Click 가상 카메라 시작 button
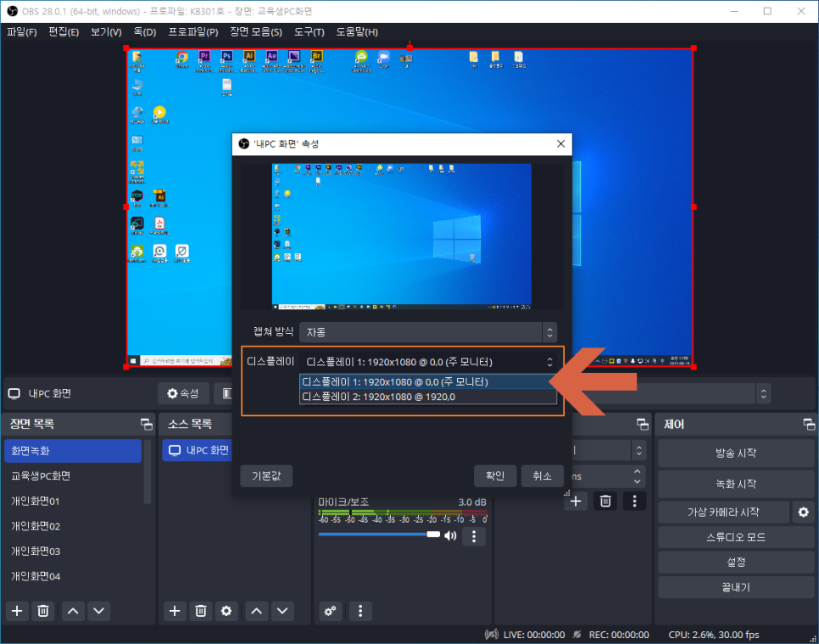Image resolution: width=819 pixels, height=644 pixels. point(723,513)
